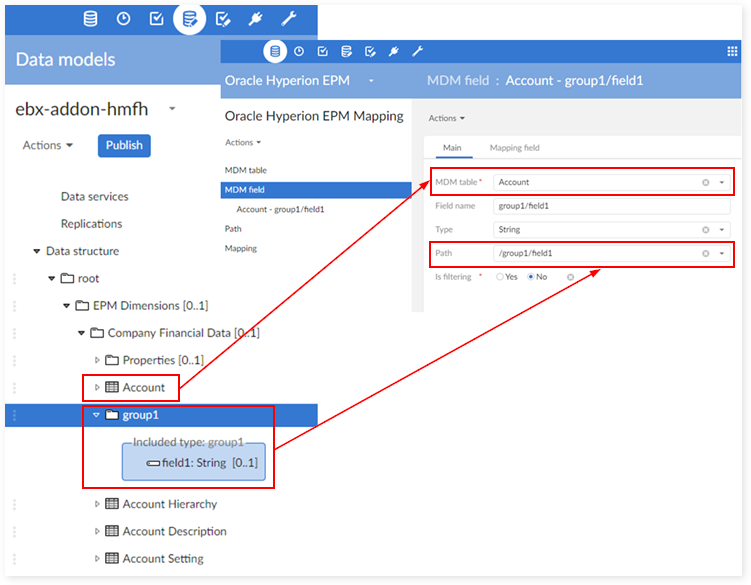751x585 pixels.
Task: Click the apps grid icon at top right
Action: pyautogui.click(x=732, y=51)
